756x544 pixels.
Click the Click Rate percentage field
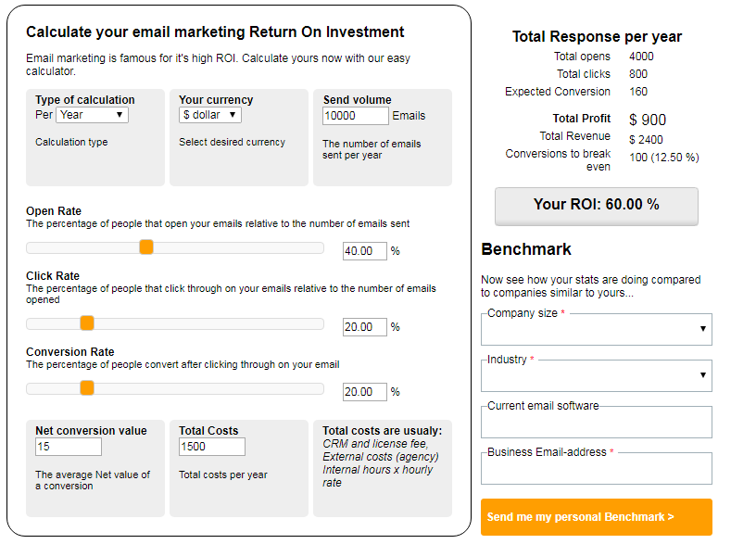pos(364,327)
